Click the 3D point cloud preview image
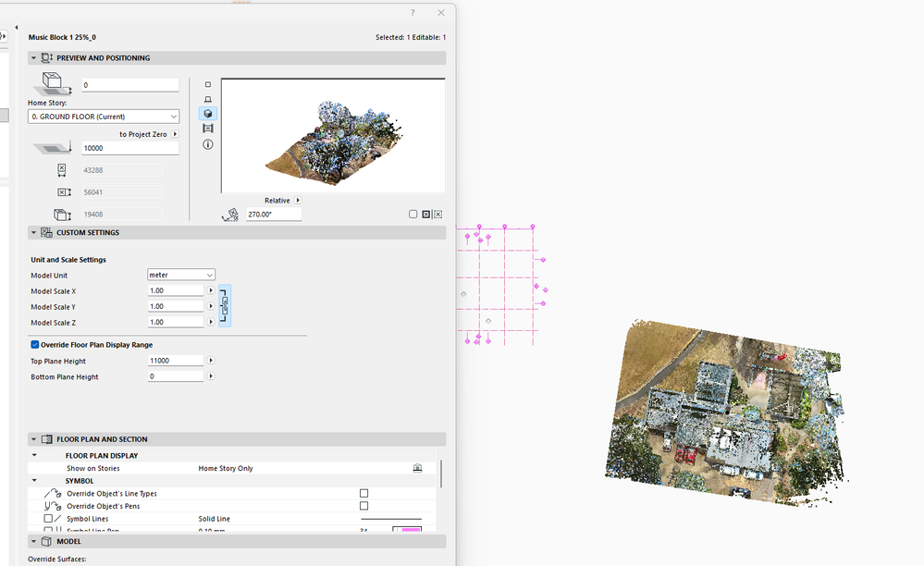This screenshot has height=566, width=924. coord(334,135)
